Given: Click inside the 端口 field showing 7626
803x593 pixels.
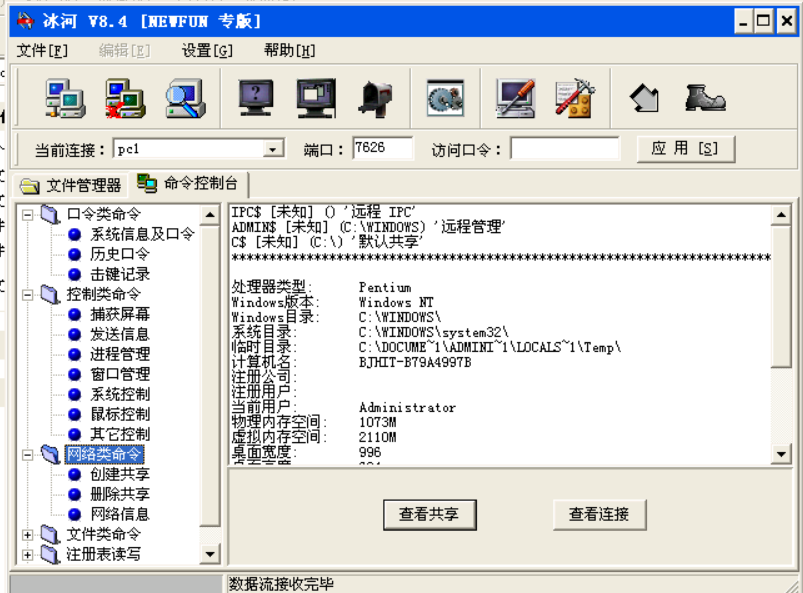Looking at the screenshot, I should (x=382, y=149).
